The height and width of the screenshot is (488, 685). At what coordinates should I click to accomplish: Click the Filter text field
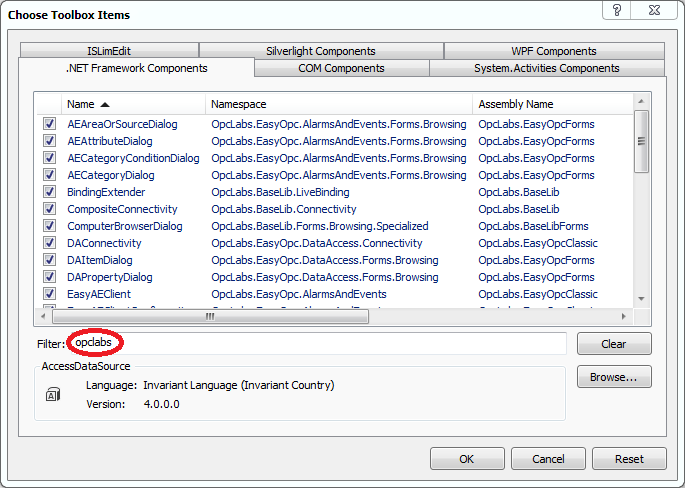point(317,343)
